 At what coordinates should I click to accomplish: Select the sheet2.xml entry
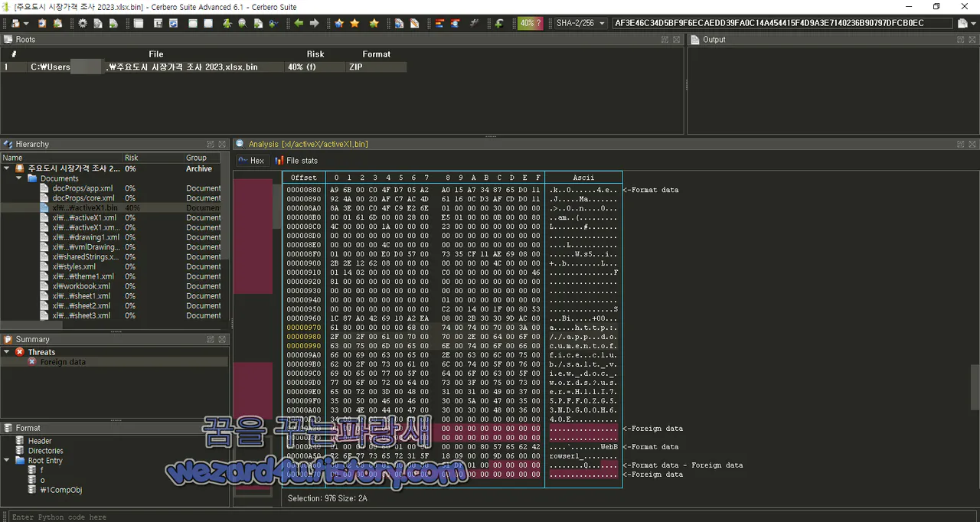point(81,306)
